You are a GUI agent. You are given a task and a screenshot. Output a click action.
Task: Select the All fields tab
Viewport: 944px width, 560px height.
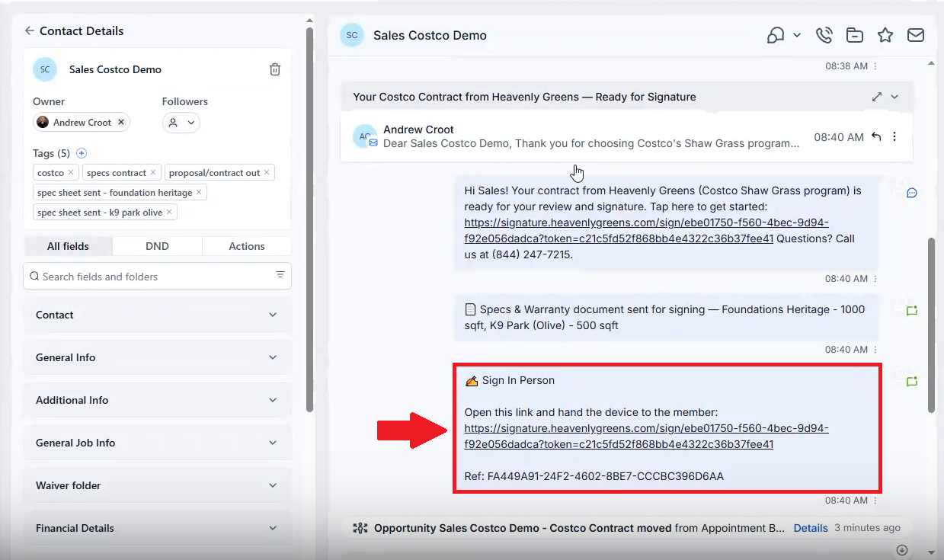(68, 246)
